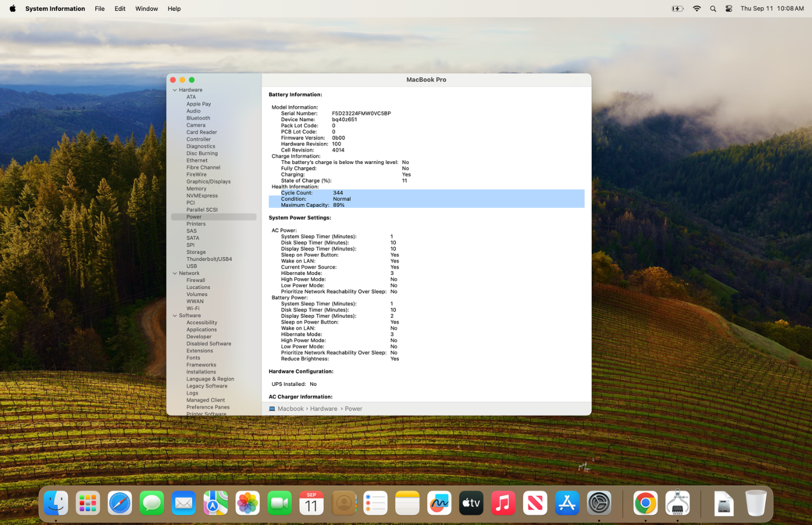The height and width of the screenshot is (525, 812).
Task: Select Graphics/Displays in sidebar
Action: click(208, 181)
